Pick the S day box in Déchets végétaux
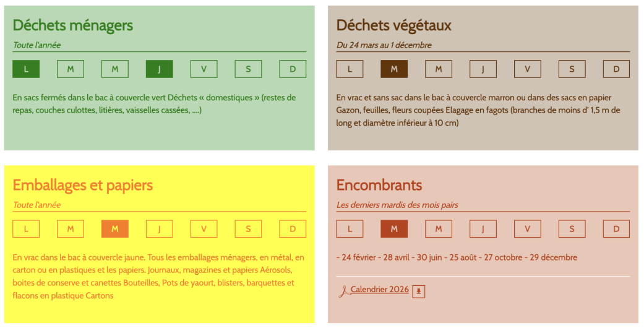The width and height of the screenshot is (644, 328). [572, 69]
